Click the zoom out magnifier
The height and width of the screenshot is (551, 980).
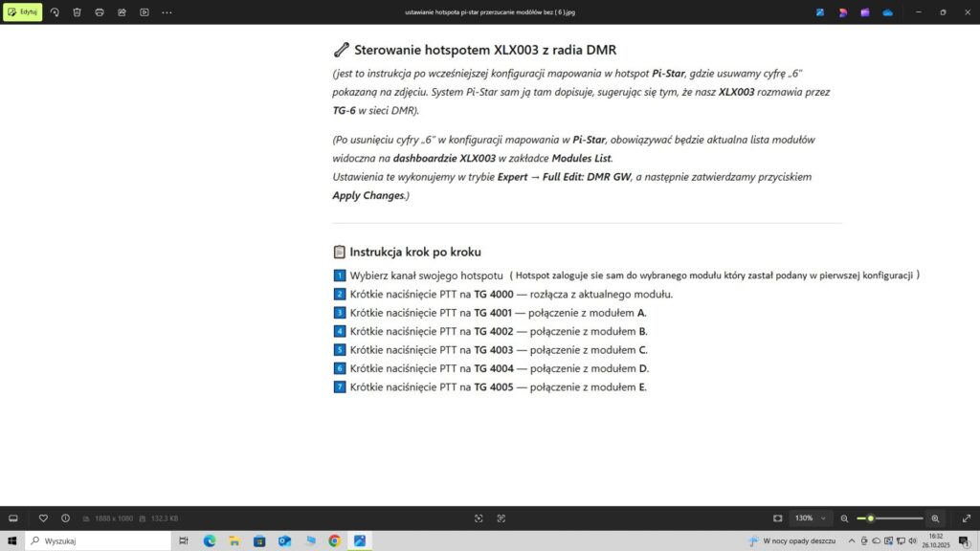tap(844, 518)
